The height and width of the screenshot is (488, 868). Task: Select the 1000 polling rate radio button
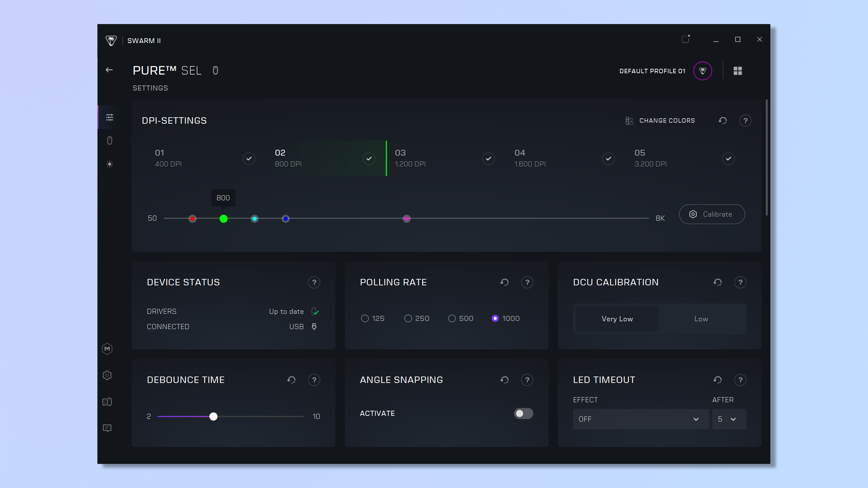[495, 318]
